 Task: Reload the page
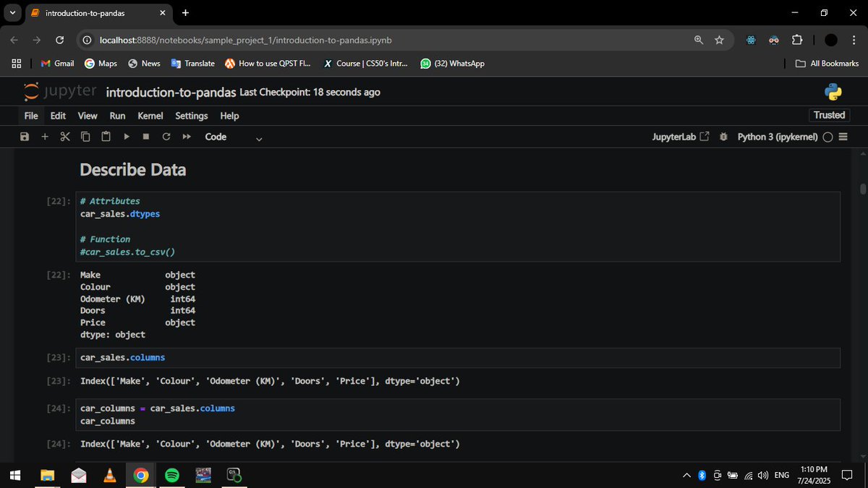(59, 40)
